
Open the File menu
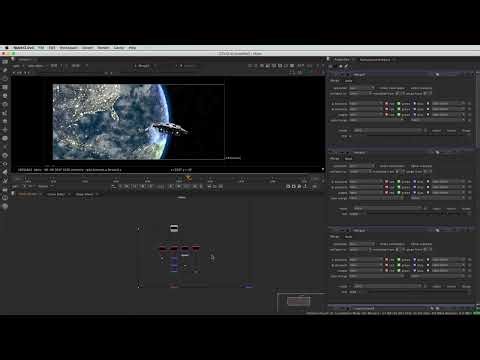click(x=41, y=48)
